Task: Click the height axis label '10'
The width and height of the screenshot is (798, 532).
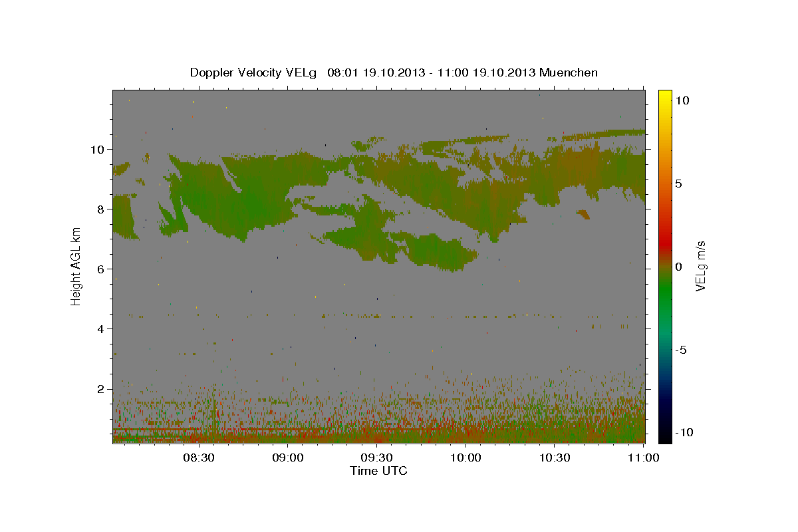Action: point(98,150)
